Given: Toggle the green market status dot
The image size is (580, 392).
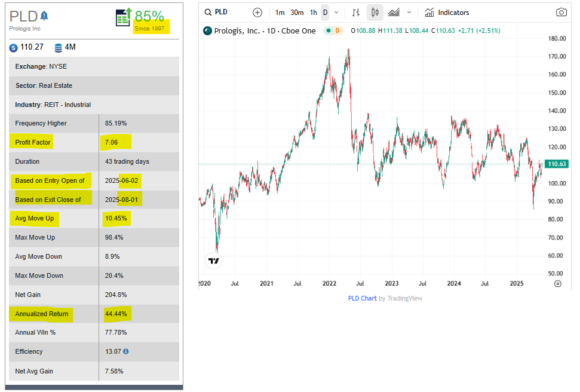Looking at the screenshot, I should 328,30.
